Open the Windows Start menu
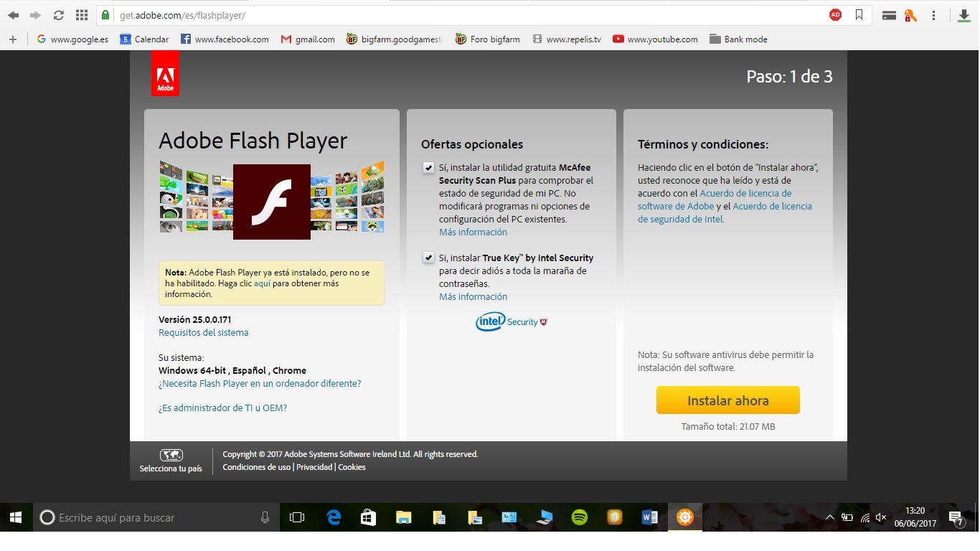Image resolution: width=980 pixels, height=551 pixels. click(16, 517)
